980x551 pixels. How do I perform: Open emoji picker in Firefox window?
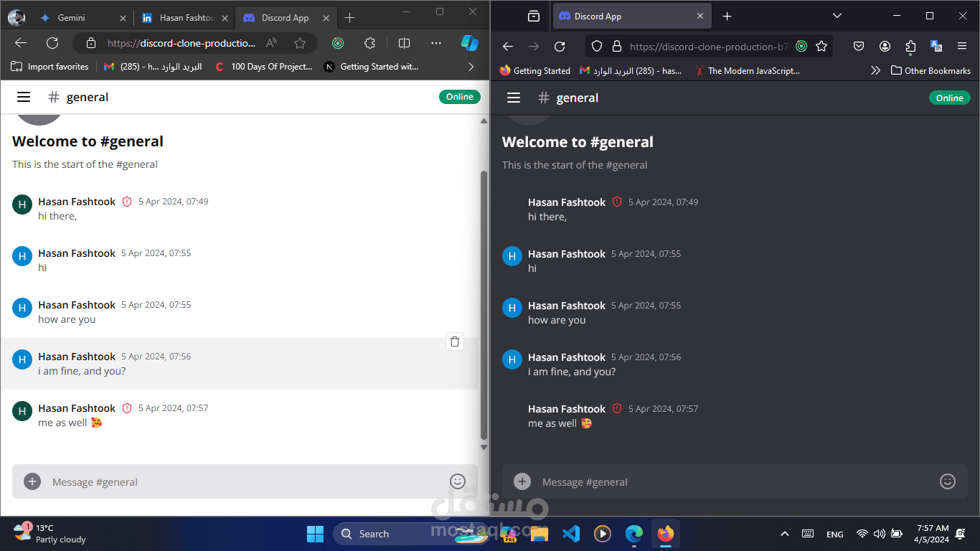click(948, 481)
